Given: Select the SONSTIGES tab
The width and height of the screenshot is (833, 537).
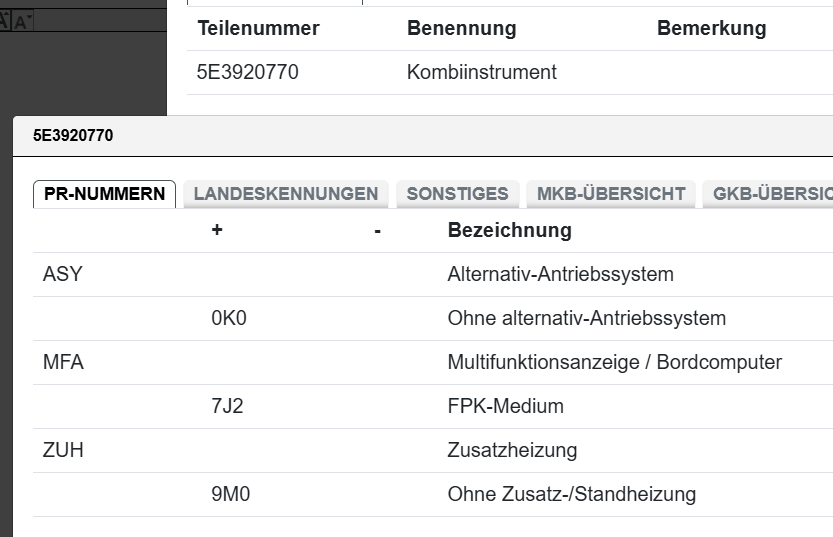Looking at the screenshot, I should point(457,194).
